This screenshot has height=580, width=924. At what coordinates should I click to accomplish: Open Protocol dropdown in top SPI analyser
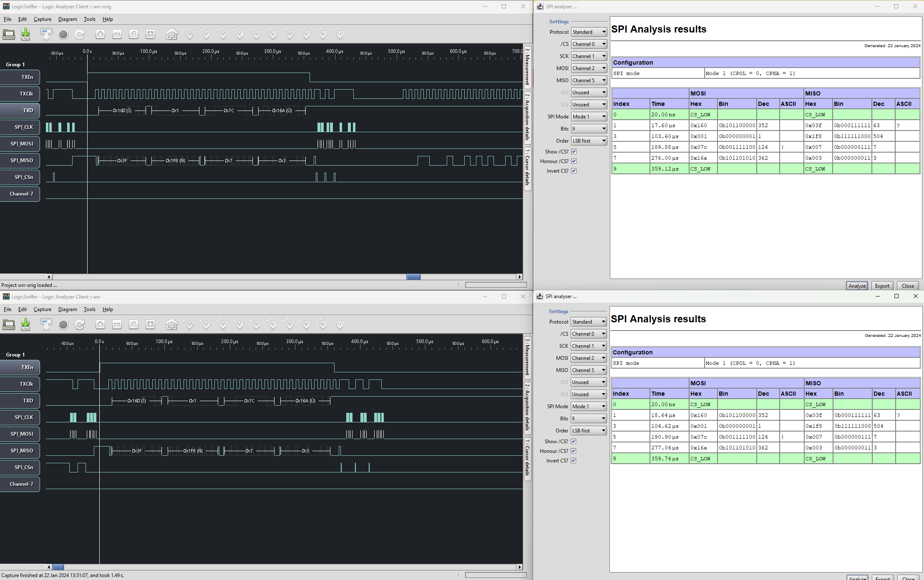[x=589, y=32]
